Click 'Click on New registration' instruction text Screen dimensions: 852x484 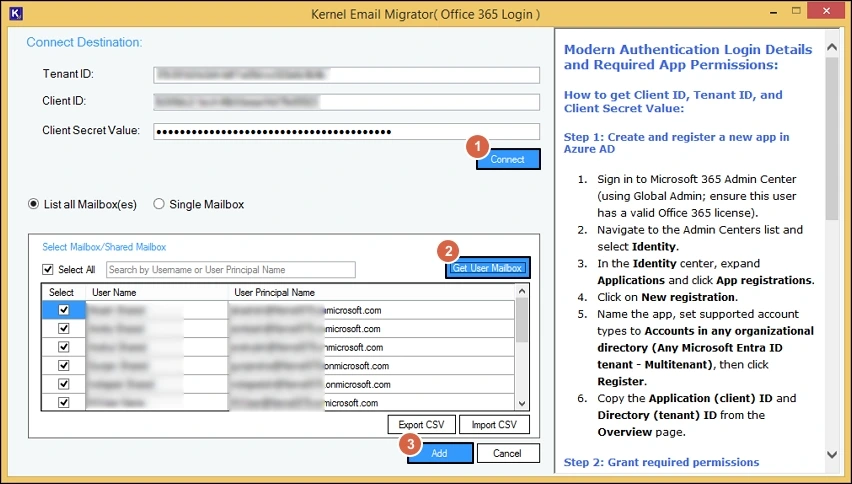(667, 297)
